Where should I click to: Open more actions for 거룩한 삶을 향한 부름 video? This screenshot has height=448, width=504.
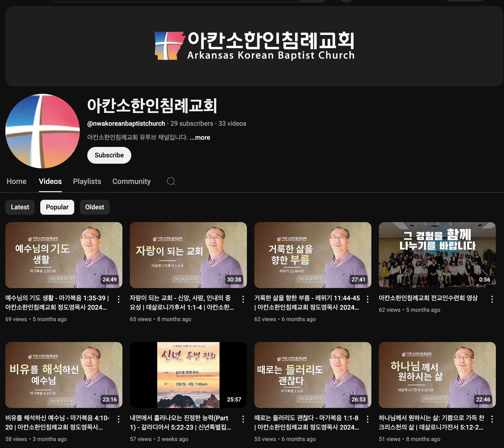click(368, 299)
